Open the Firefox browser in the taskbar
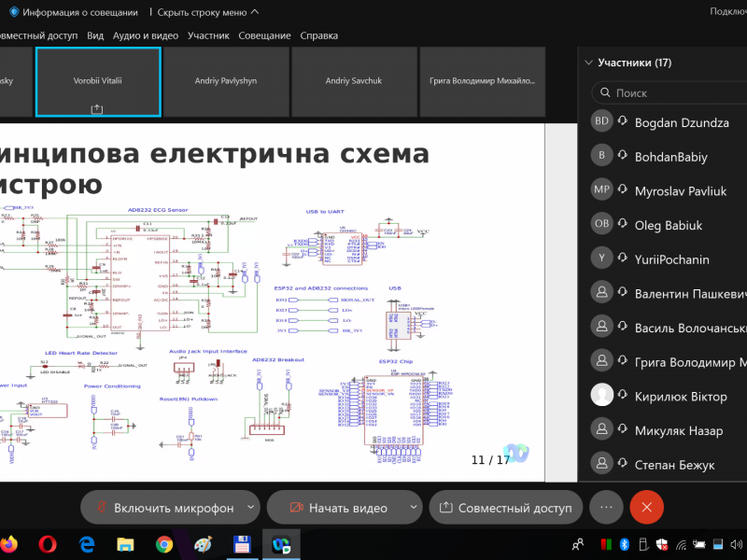747x560 pixels. coord(8,543)
